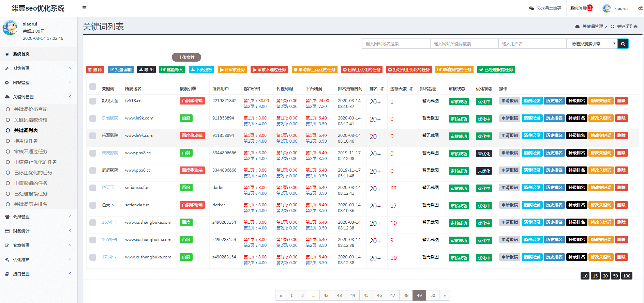The height and width of the screenshot is (303, 644).
Task: Click the red 删除 trash button in toolbar
Action: click(x=95, y=69)
